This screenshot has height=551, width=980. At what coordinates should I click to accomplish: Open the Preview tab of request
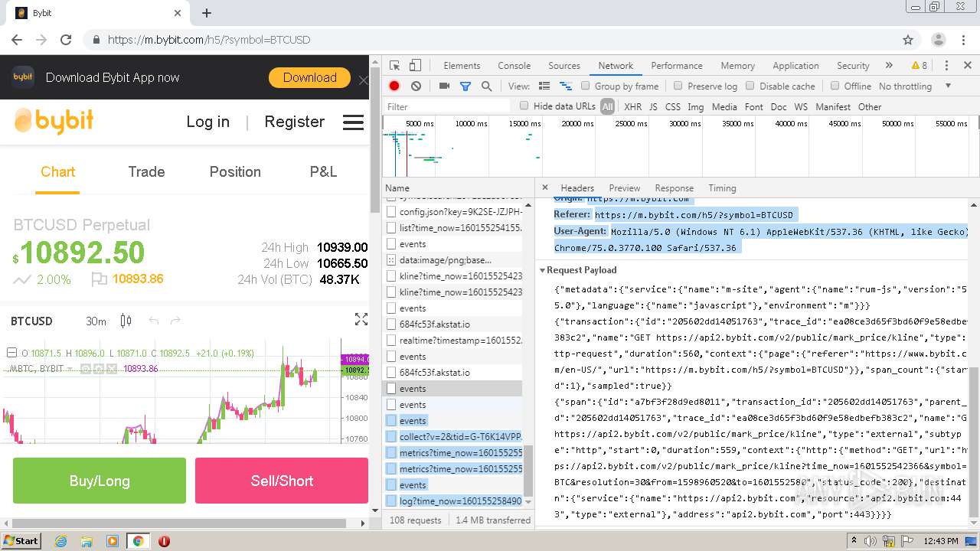tap(625, 188)
